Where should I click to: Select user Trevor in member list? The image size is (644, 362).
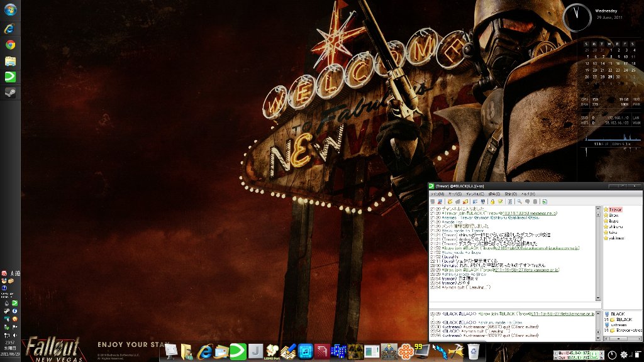(615, 209)
